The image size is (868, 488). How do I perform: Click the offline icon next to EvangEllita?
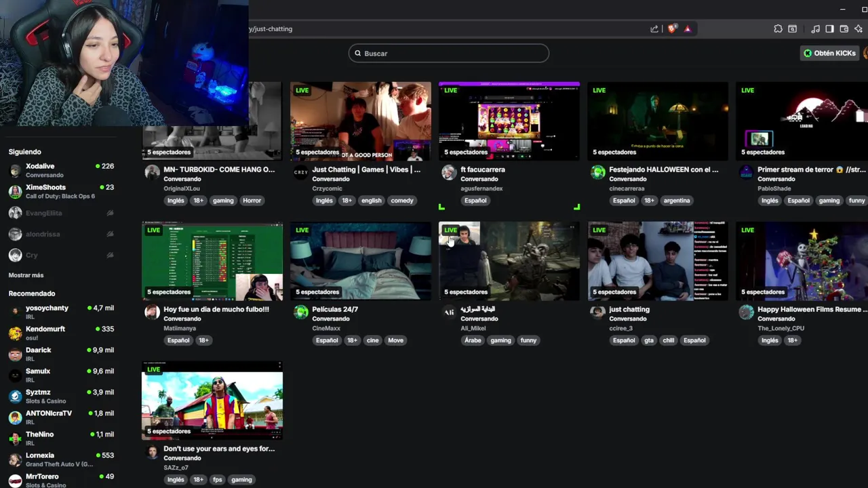point(110,213)
